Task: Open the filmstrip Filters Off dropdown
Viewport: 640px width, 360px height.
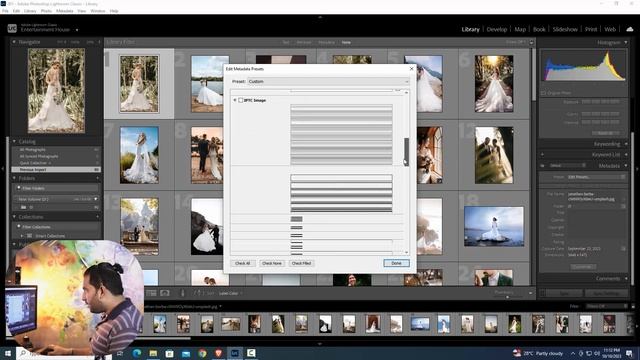Action: [607, 306]
